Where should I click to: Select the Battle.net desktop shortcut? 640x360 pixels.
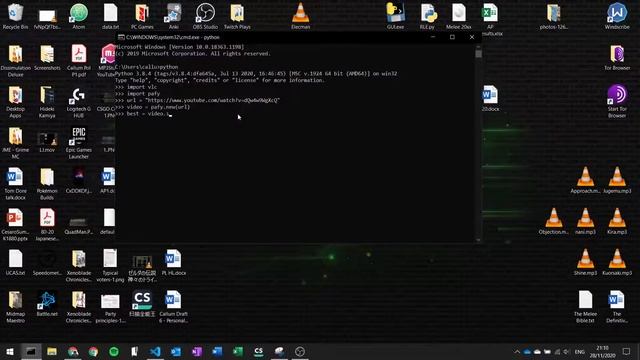47,304
